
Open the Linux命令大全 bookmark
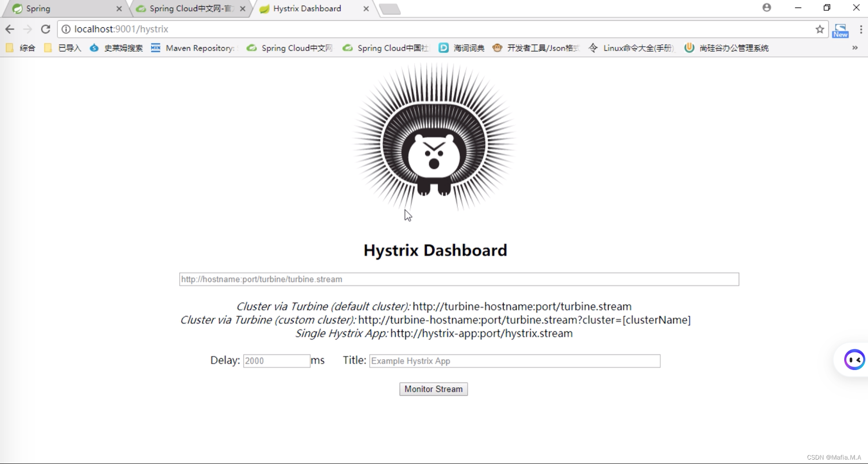(x=632, y=48)
